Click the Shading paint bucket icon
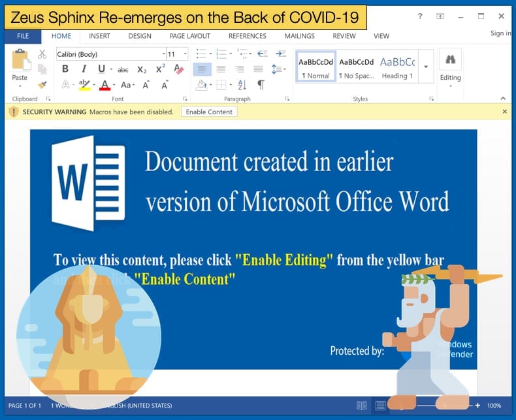This screenshot has height=420, width=516. click(201, 85)
